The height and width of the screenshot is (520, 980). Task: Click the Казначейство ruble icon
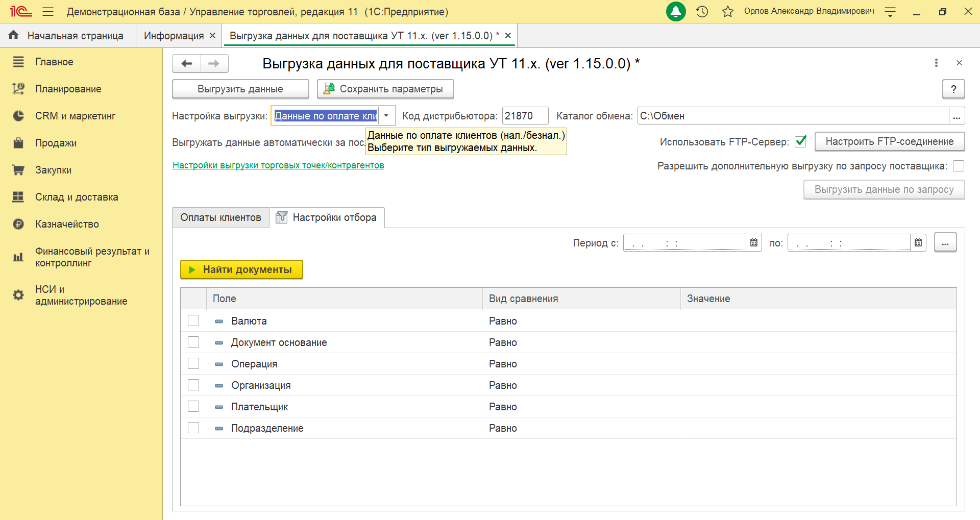click(18, 224)
